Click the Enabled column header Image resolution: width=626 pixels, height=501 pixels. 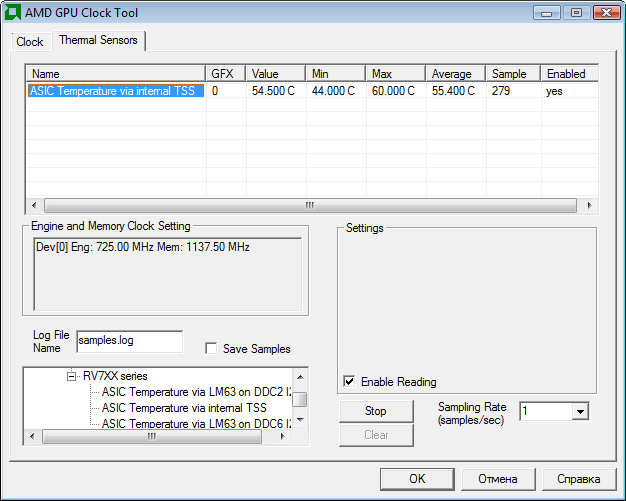click(x=569, y=74)
